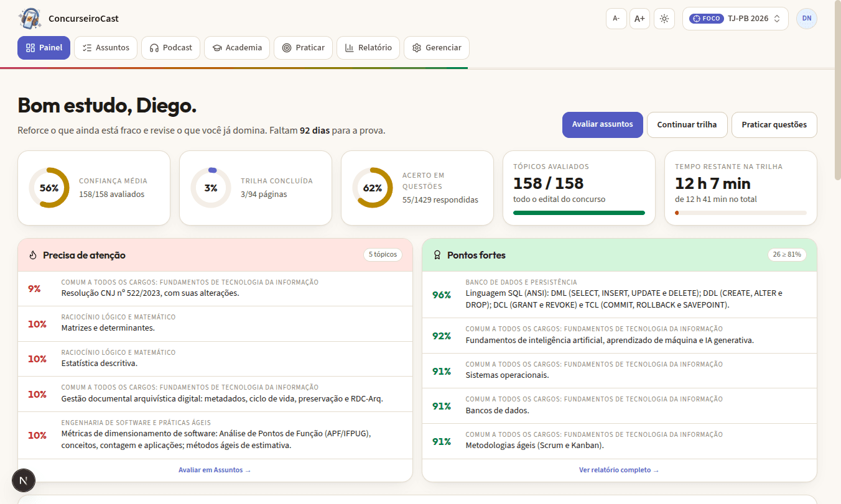Switch to the Podcast tab
The height and width of the screenshot is (504, 841).
171,48
